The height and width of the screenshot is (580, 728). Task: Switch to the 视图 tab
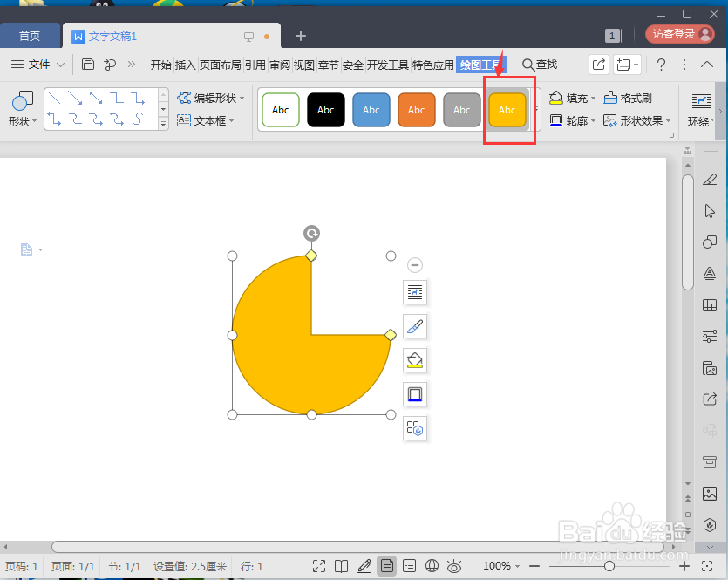pyautogui.click(x=304, y=65)
